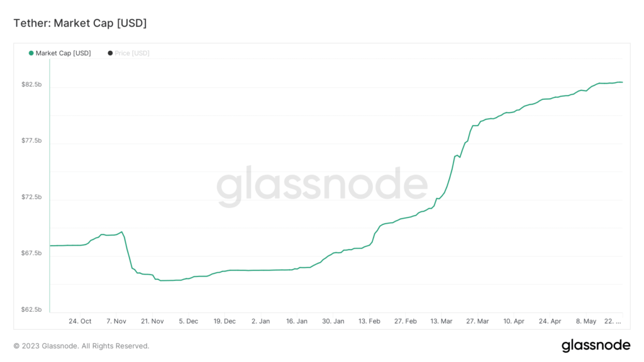Image resolution: width=644 pixels, height=362 pixels.
Task: Select the 13. Feb x-axis date
Action: tap(370, 321)
